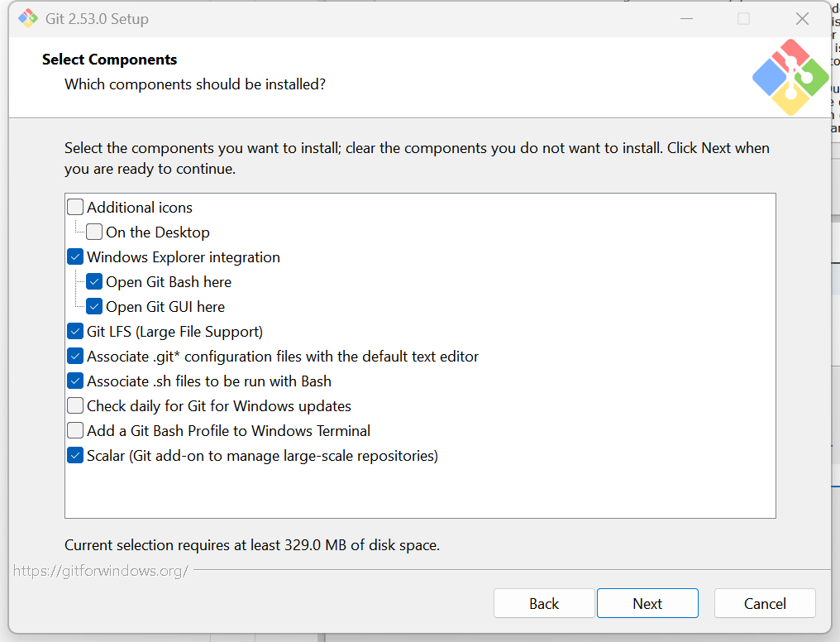Click the Git logo icon in title bar
The width and height of the screenshot is (840, 642).
tap(28, 19)
